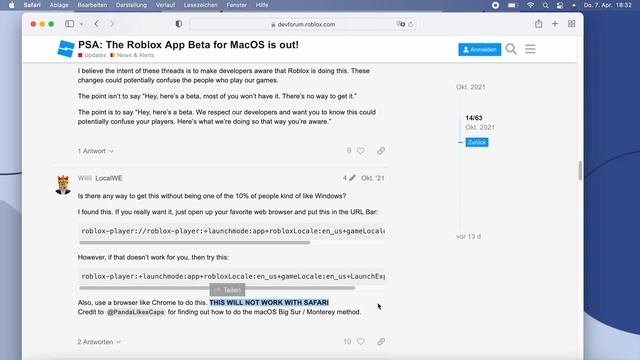Open the Safari share menu
The height and width of the screenshot is (360, 640).
[x=539, y=24]
